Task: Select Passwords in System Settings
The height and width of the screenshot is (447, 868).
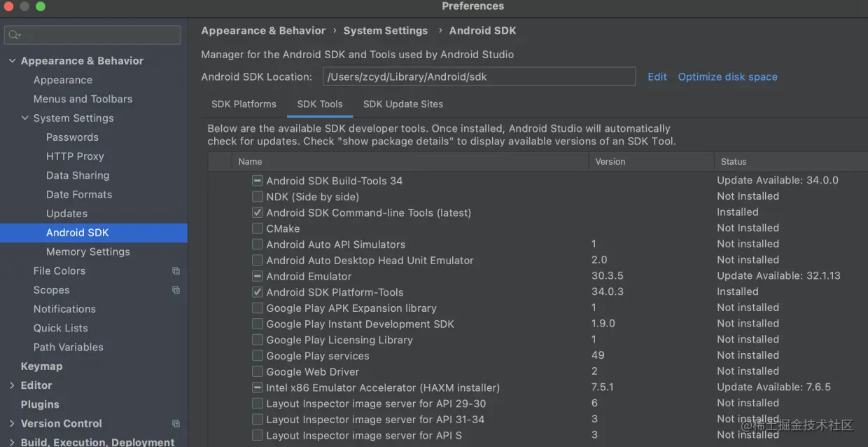Action: 72,137
